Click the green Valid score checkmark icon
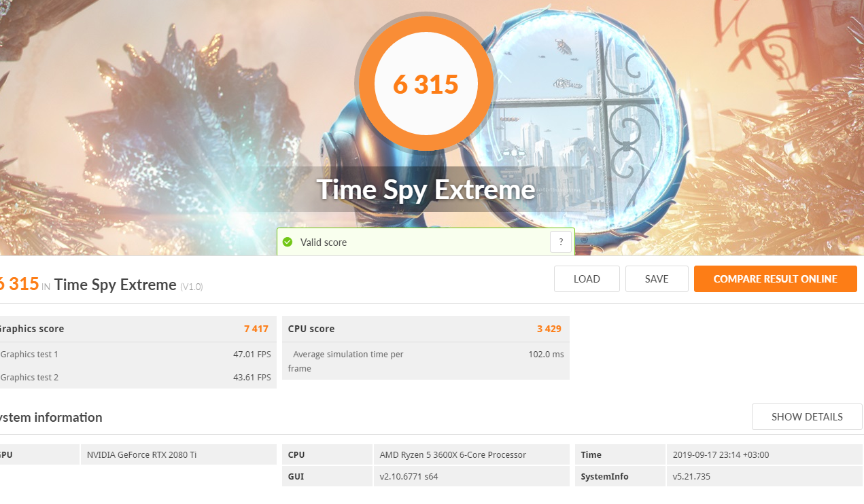The height and width of the screenshot is (504, 864). click(x=288, y=242)
